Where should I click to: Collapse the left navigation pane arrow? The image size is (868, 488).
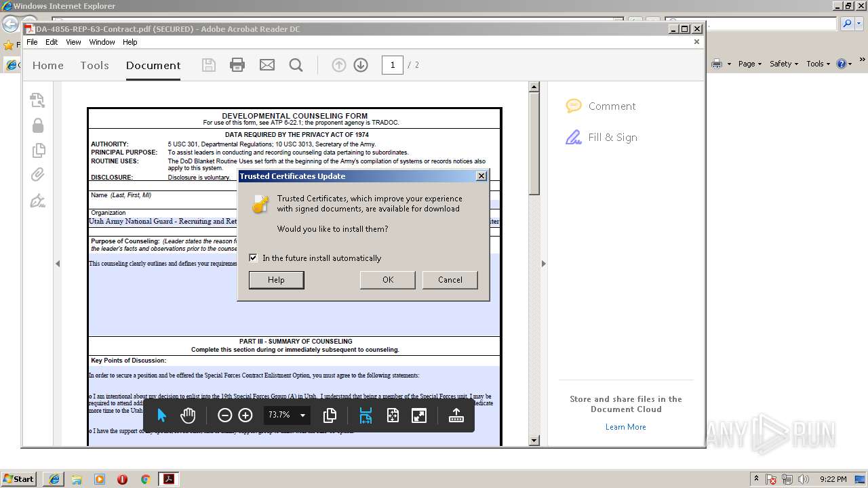click(58, 264)
